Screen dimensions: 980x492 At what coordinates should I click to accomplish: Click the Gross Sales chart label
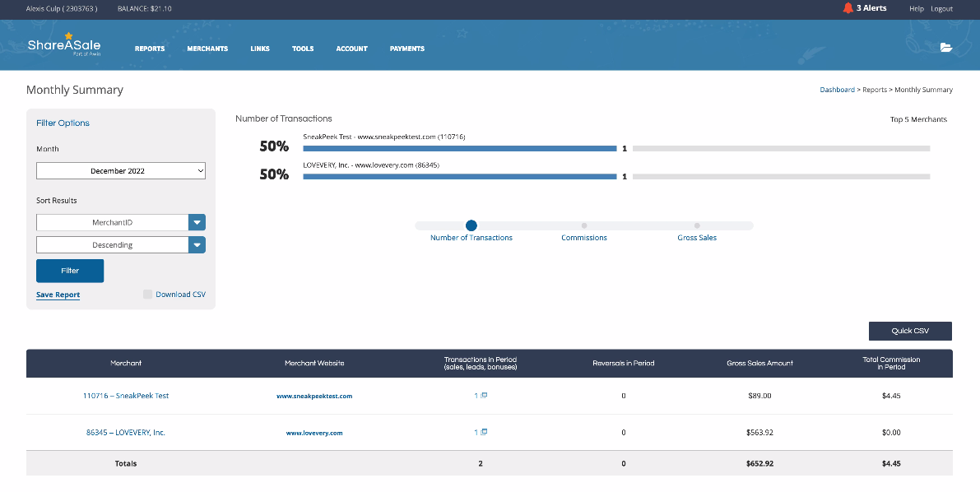[x=697, y=238]
